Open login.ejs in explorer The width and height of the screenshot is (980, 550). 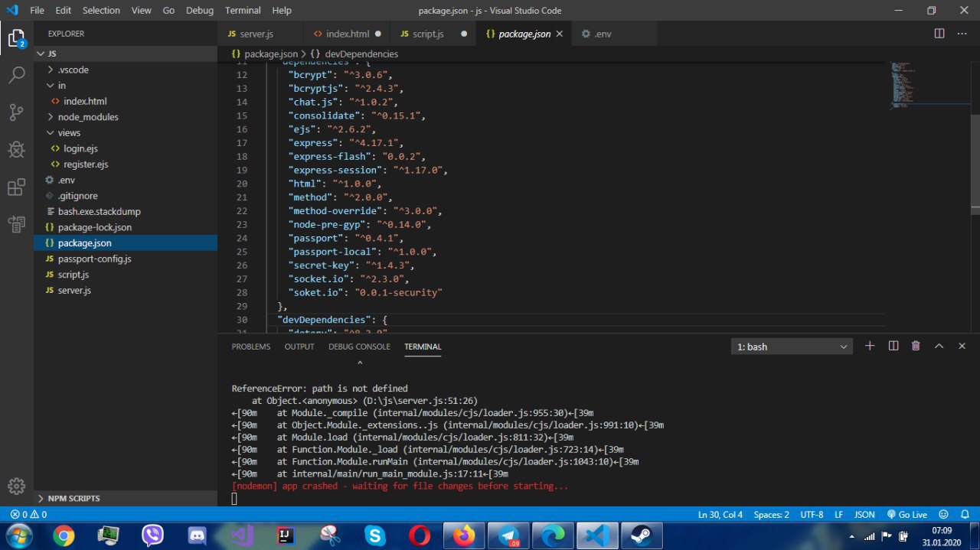(125, 148)
